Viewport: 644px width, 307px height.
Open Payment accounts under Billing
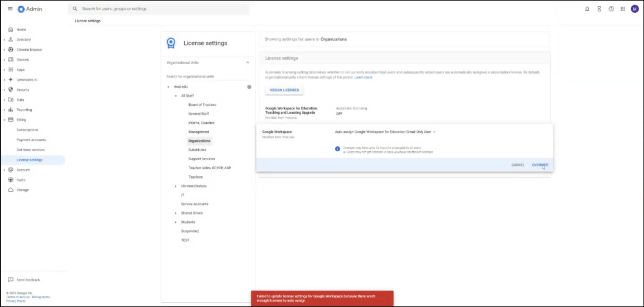pyautogui.click(x=31, y=140)
